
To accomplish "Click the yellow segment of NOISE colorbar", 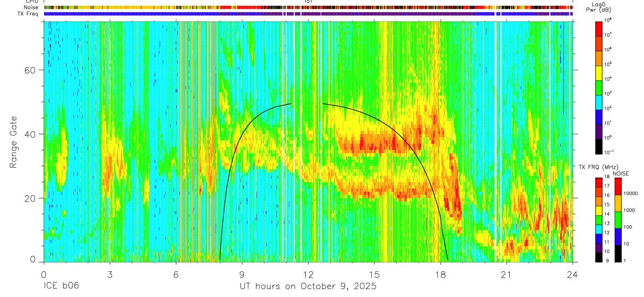I will point(618,203).
